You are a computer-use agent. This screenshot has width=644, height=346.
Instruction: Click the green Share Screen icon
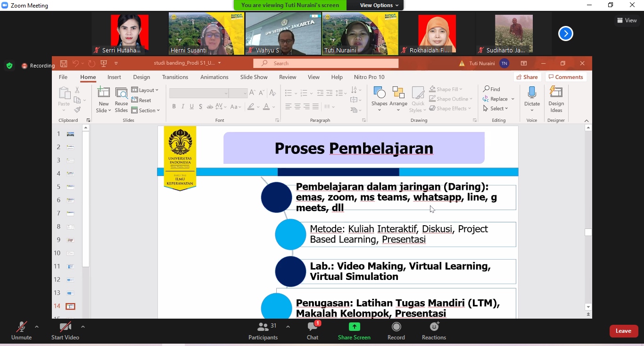point(354,327)
